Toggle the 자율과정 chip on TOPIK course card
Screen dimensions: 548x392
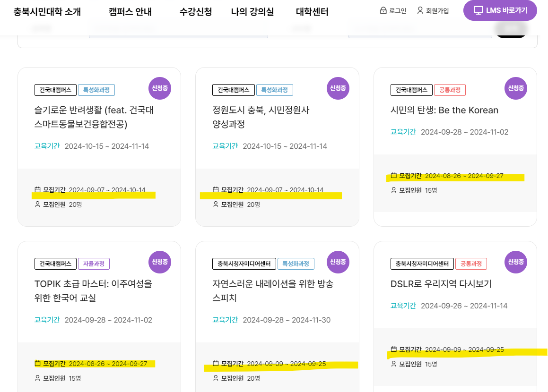click(x=93, y=264)
